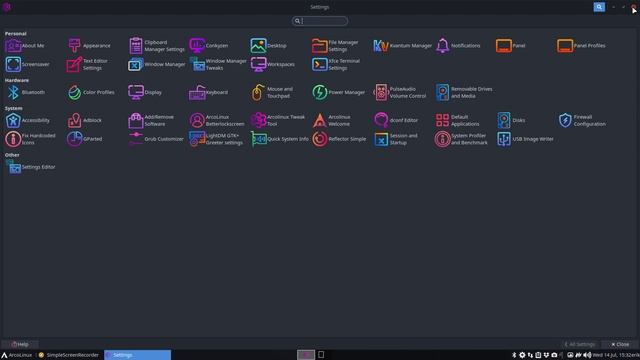Open Screensaver settings

pyautogui.click(x=27, y=64)
